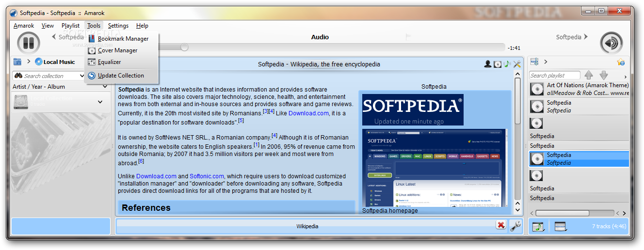
Task: Open the Equalizer entry
Action: click(121, 62)
